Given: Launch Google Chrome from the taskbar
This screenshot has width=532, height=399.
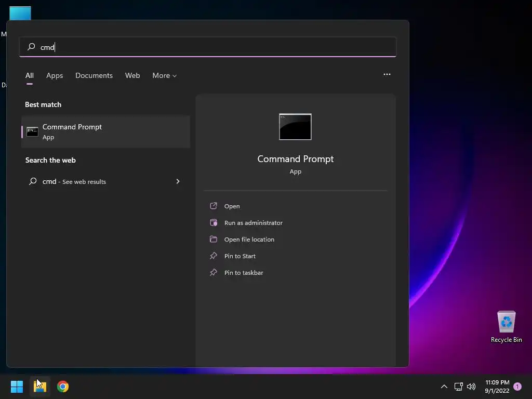Looking at the screenshot, I should coord(63,387).
